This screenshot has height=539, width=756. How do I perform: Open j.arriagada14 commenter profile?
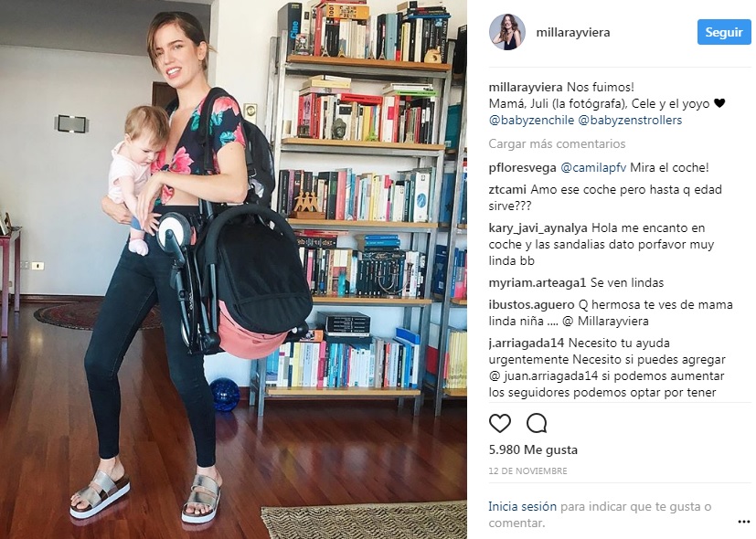tap(527, 343)
